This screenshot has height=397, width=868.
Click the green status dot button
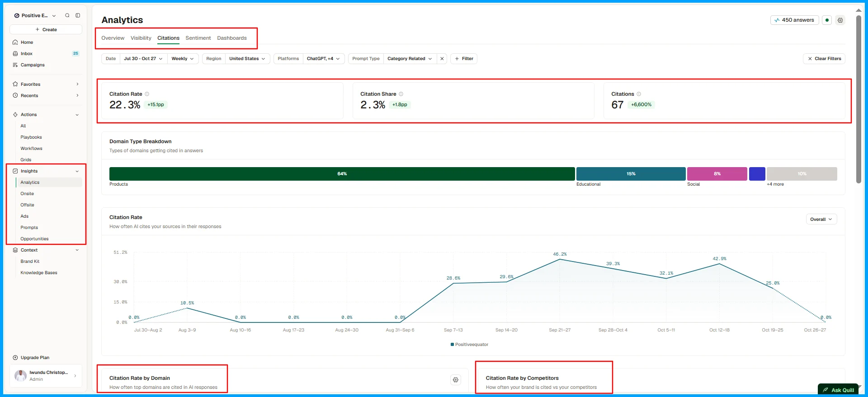827,20
